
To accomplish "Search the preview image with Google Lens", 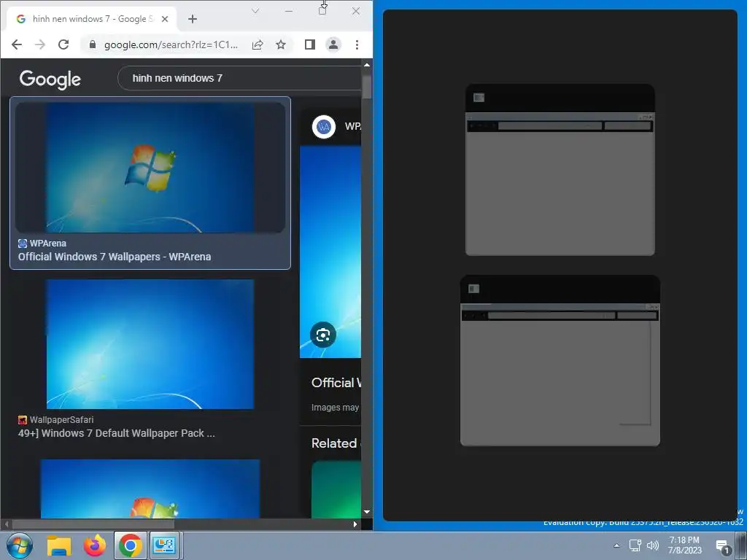I will (322, 335).
